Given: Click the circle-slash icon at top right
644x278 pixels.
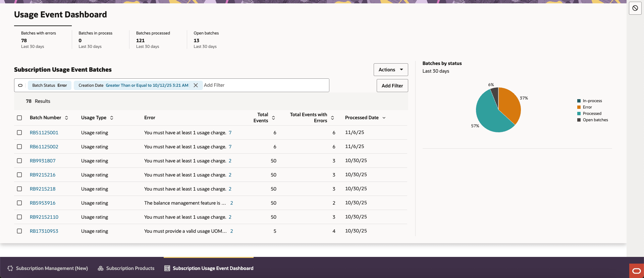Looking at the screenshot, I should pos(635,8).
